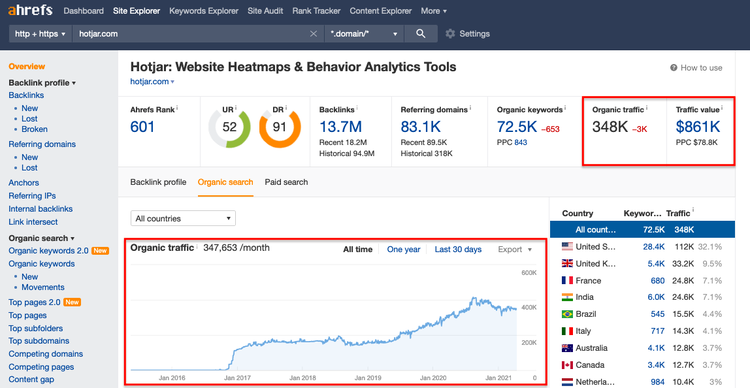
Task: Open Broken backlinks
Action: (x=34, y=129)
